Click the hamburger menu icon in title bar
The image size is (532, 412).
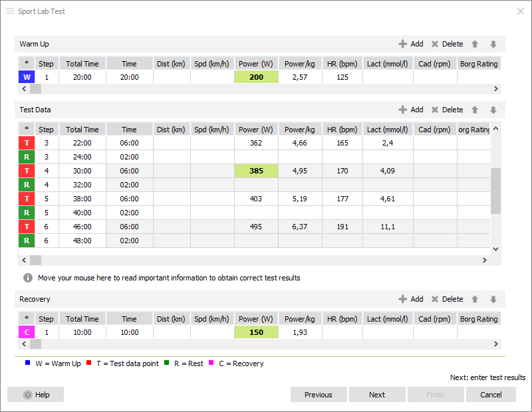click(x=10, y=11)
